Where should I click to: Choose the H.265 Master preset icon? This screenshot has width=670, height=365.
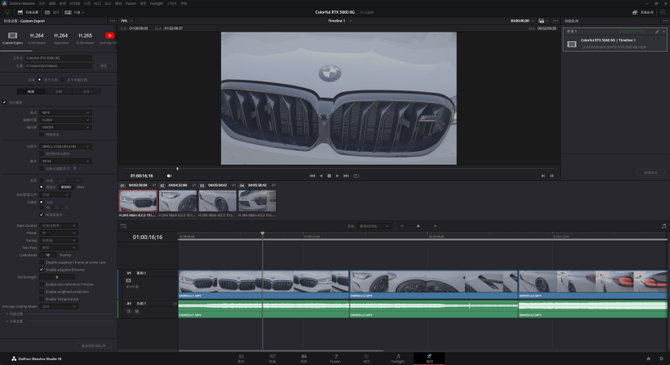coord(85,35)
